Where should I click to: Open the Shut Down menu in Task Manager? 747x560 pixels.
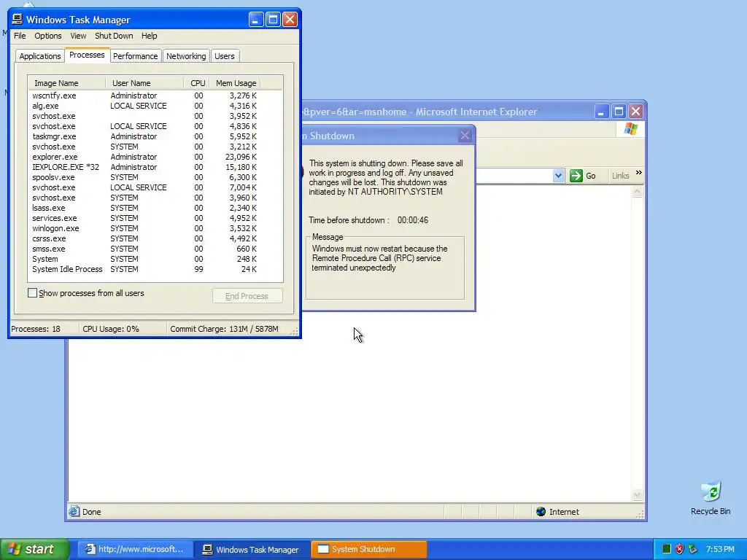(x=114, y=36)
